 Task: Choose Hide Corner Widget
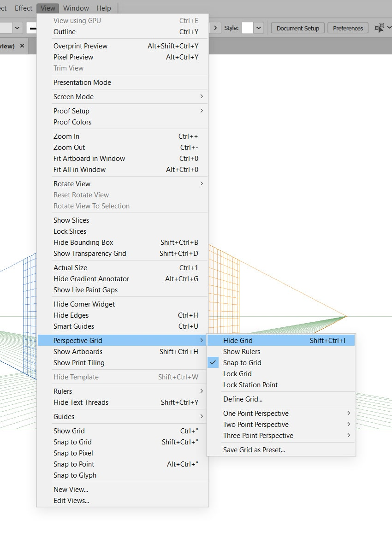pyautogui.click(x=123, y=304)
